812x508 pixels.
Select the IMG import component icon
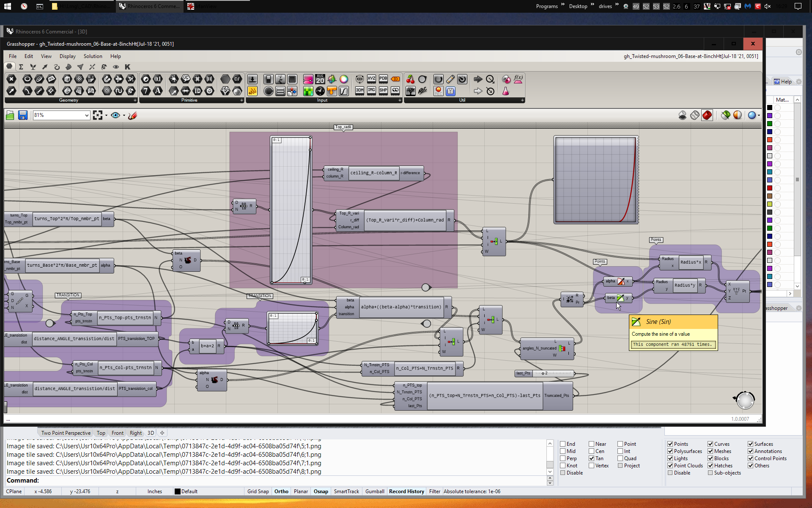371,91
